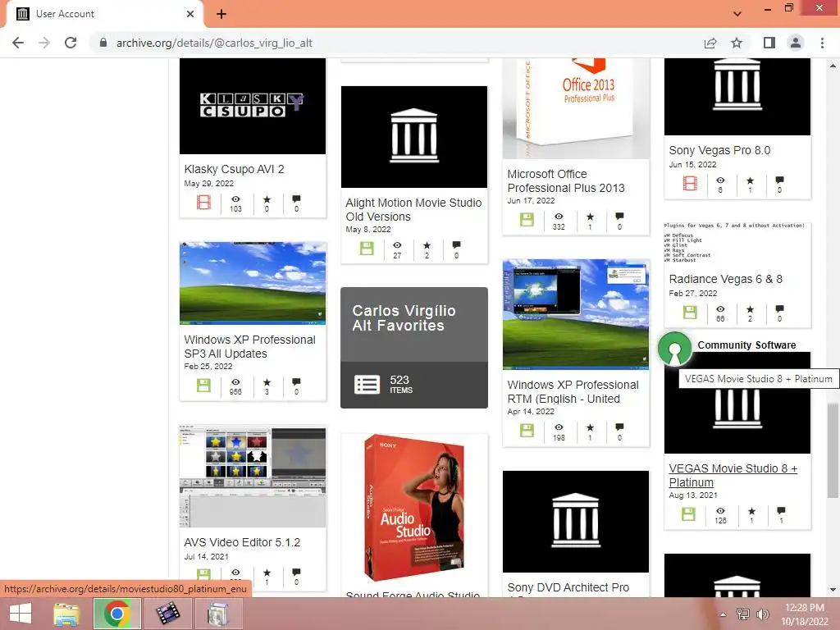Click software icon under Windows XP Professional RTM
Viewport: 840px width, 630px height.
[x=527, y=430]
